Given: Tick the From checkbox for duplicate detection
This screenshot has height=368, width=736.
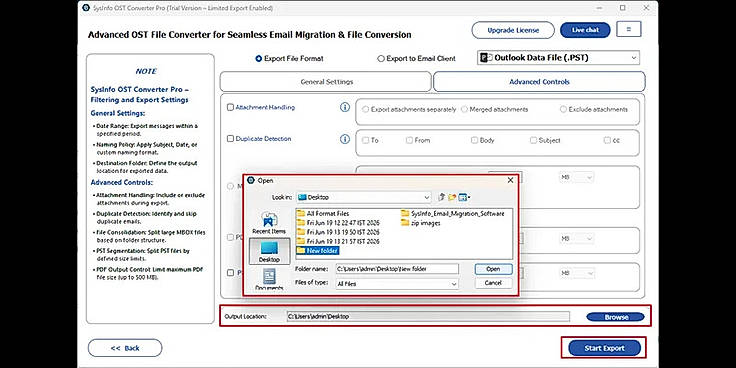Looking at the screenshot, I should click(409, 140).
